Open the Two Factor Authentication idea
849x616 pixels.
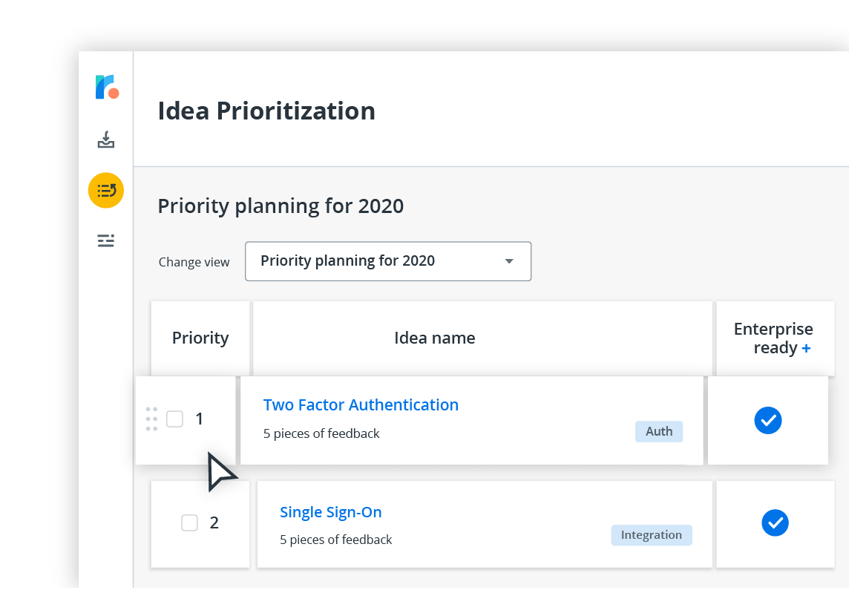click(x=361, y=405)
